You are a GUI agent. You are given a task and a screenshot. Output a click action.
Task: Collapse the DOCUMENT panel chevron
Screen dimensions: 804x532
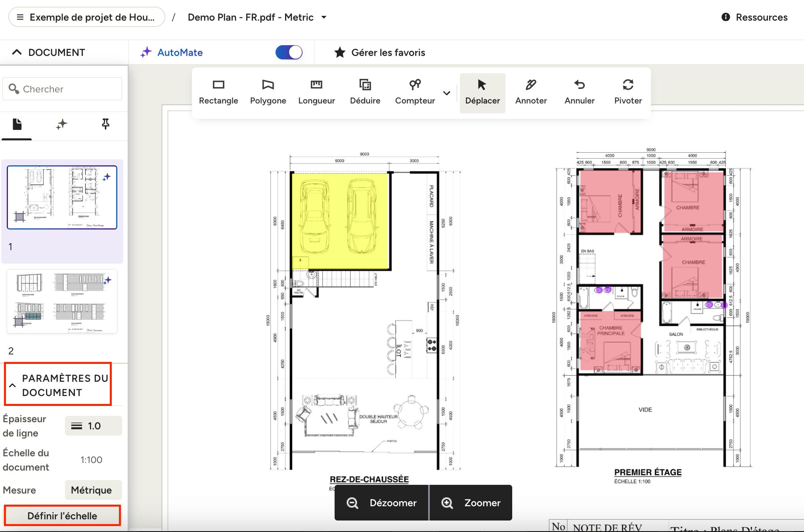coord(17,52)
